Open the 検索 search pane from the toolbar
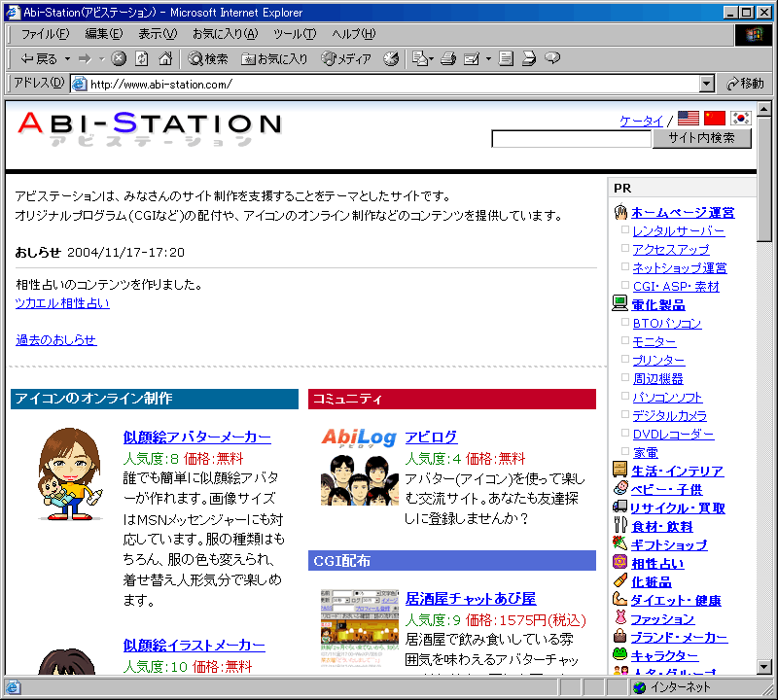Image resolution: width=778 pixels, height=700 pixels. [208, 59]
